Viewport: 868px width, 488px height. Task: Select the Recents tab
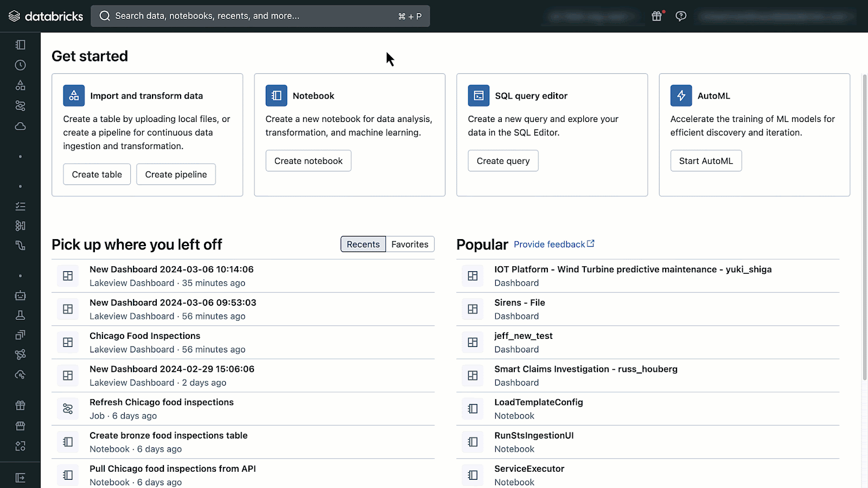pyautogui.click(x=363, y=245)
